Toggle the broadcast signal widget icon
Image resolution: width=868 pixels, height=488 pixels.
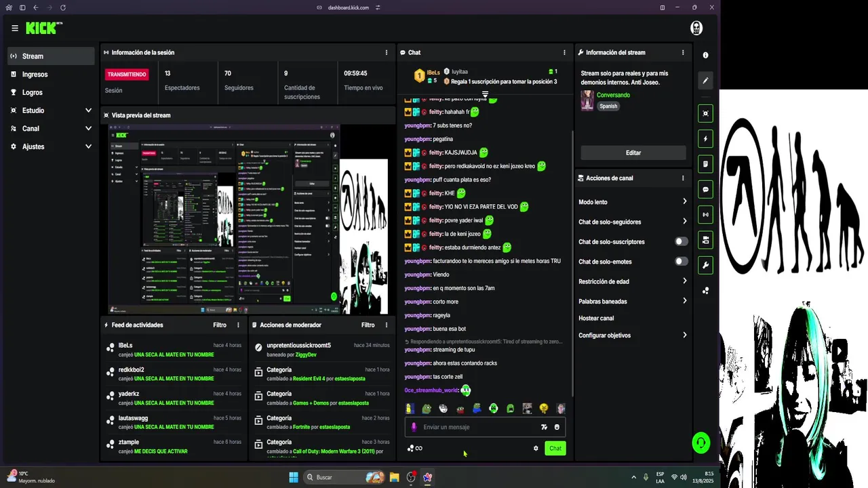tap(706, 215)
